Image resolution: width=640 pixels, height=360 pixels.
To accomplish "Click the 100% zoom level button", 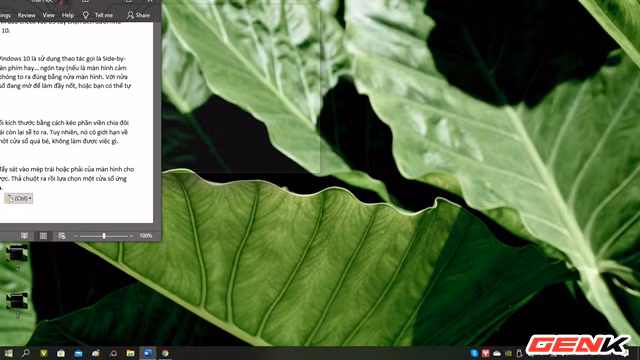I will pyautogui.click(x=146, y=236).
